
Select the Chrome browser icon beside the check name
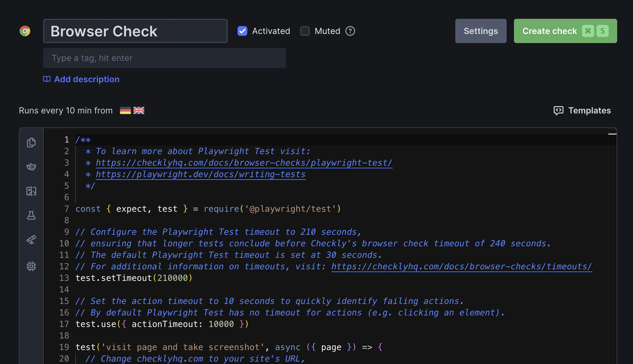[26, 31]
